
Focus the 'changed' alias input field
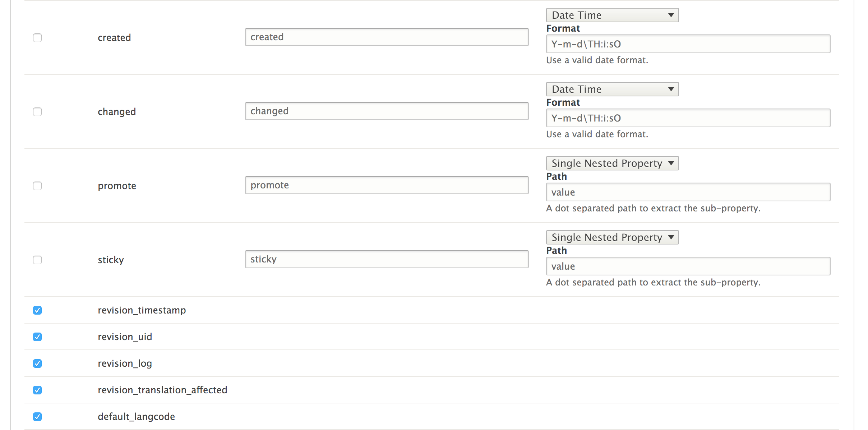click(x=387, y=111)
